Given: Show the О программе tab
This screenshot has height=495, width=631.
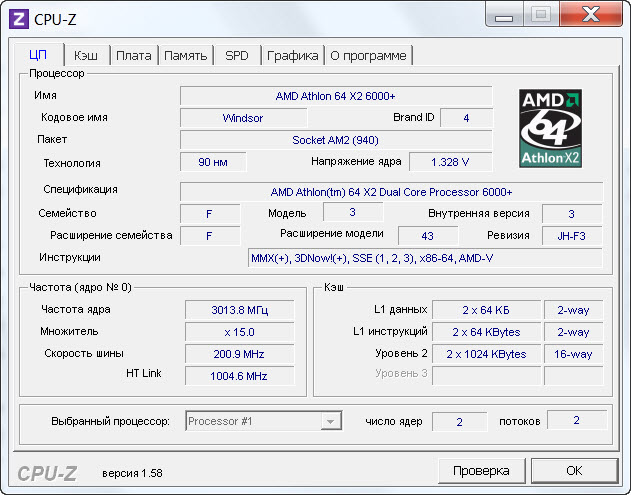Looking at the screenshot, I should (368, 56).
